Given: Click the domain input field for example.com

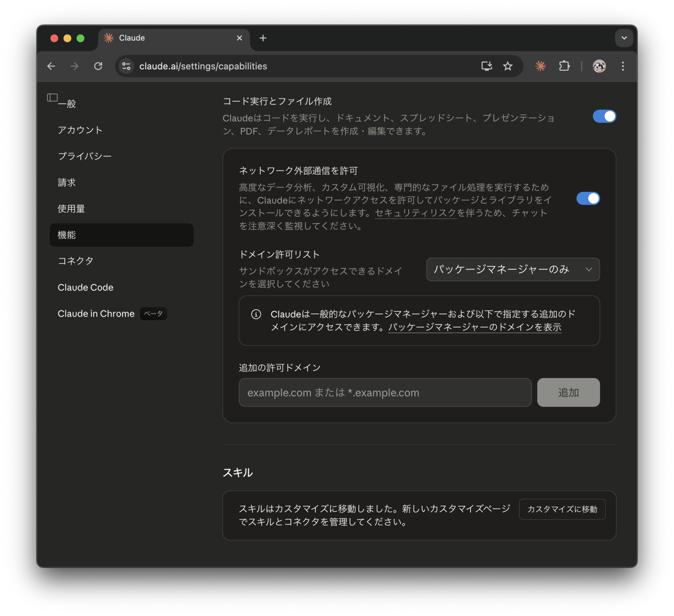Looking at the screenshot, I should click(385, 392).
